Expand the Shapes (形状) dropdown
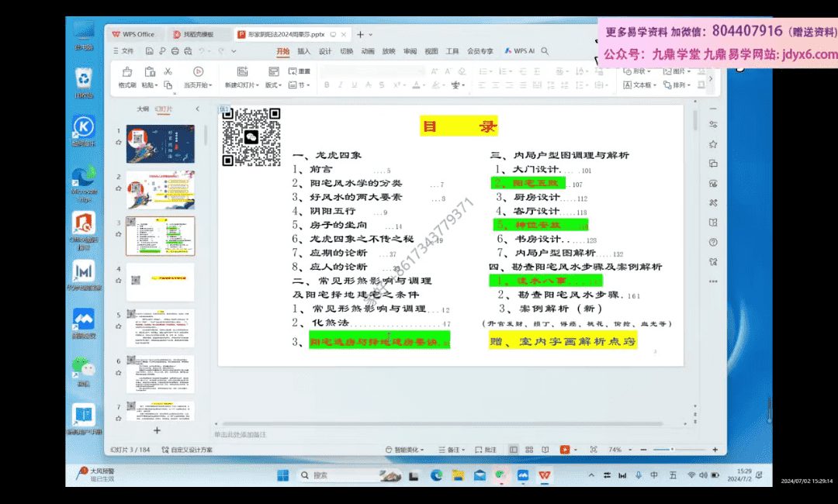 coord(642,71)
